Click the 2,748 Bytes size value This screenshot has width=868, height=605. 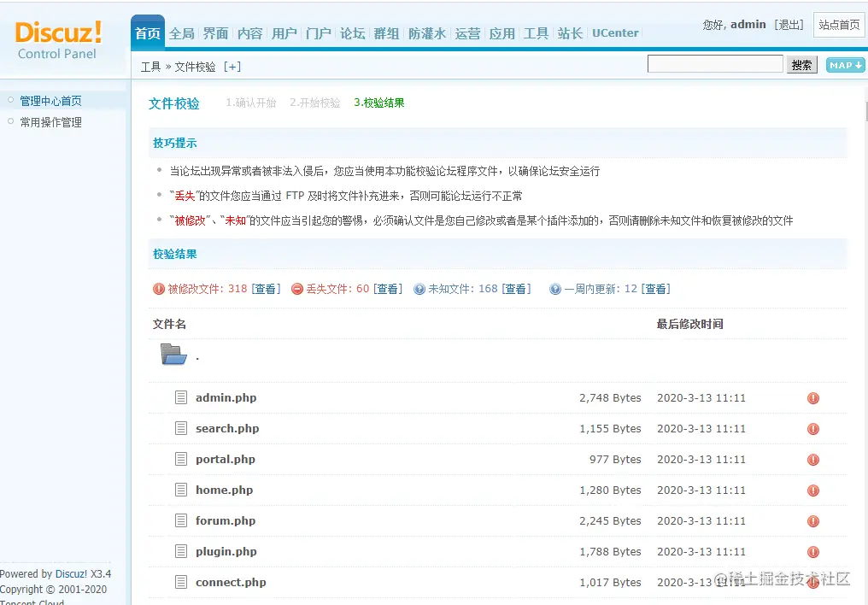tap(610, 398)
